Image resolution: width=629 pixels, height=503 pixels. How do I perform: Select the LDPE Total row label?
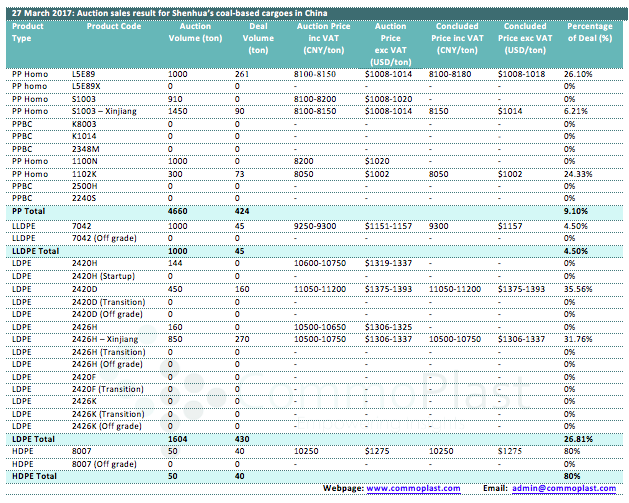tap(32, 439)
